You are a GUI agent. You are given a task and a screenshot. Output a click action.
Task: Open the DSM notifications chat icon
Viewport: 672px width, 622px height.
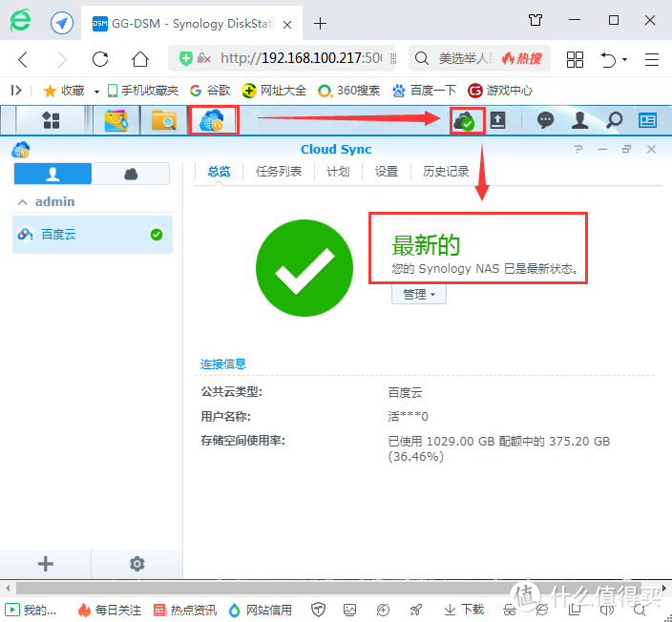pyautogui.click(x=545, y=120)
